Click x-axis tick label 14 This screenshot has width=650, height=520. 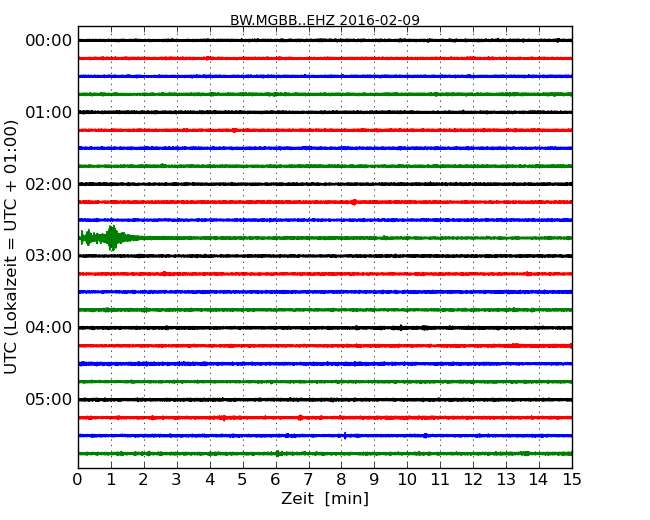point(538,480)
